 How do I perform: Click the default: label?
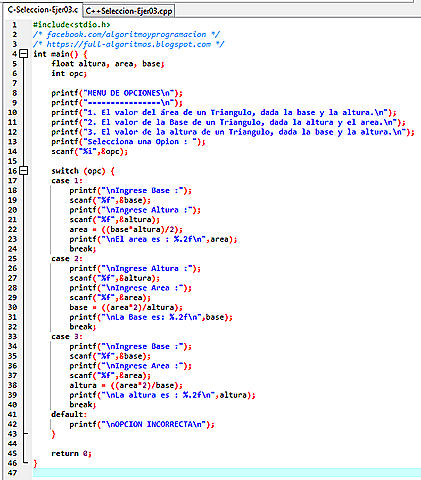[x=69, y=414]
